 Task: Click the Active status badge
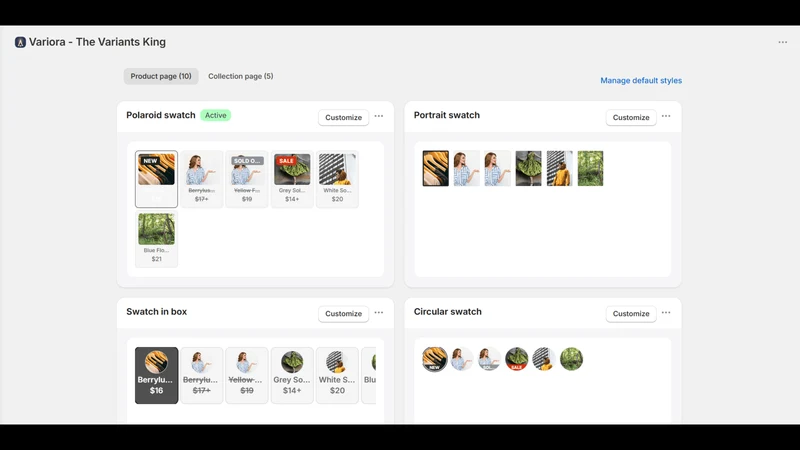click(x=215, y=115)
